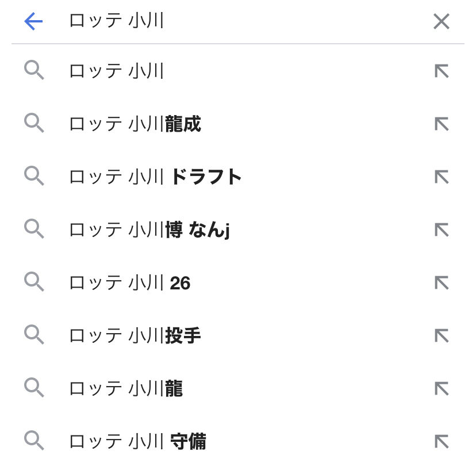The image size is (476, 466).
Task: Pick the ロッテ 小川投手 suggestion
Action: [238, 335]
